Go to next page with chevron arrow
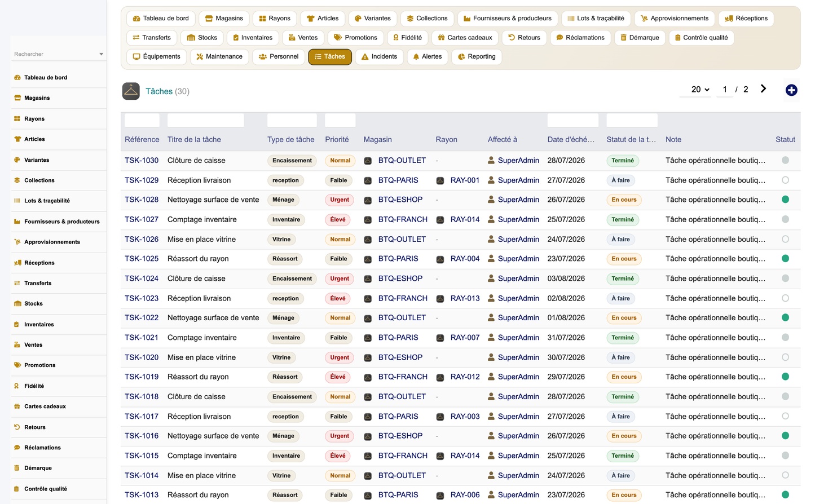The width and height of the screenshot is (815, 504). coord(763,89)
